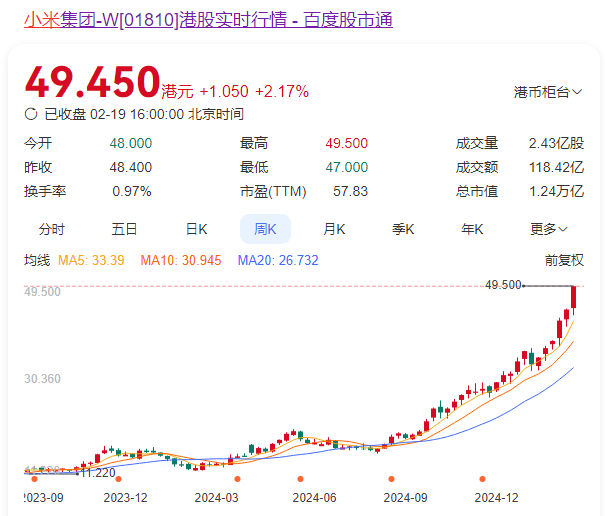Click the clock icon beside 已收盘
This screenshot has height=516, width=605.
coord(31,114)
